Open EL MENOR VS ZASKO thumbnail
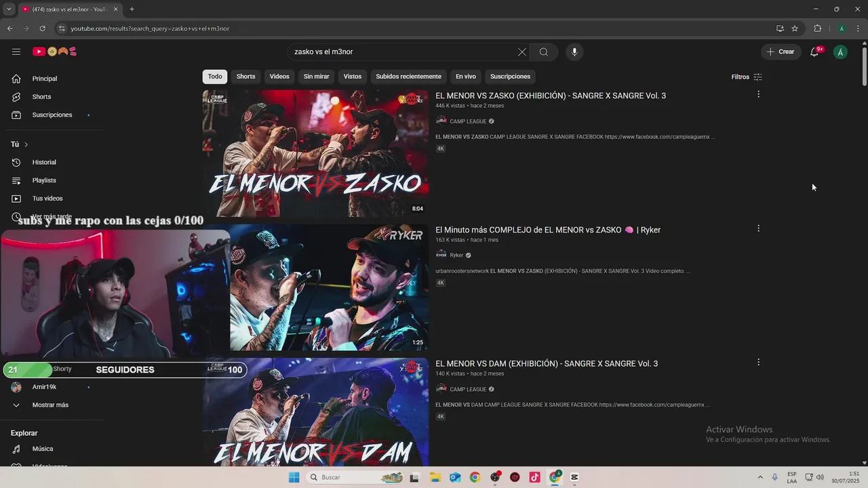The height and width of the screenshot is (488, 868). tap(315, 153)
